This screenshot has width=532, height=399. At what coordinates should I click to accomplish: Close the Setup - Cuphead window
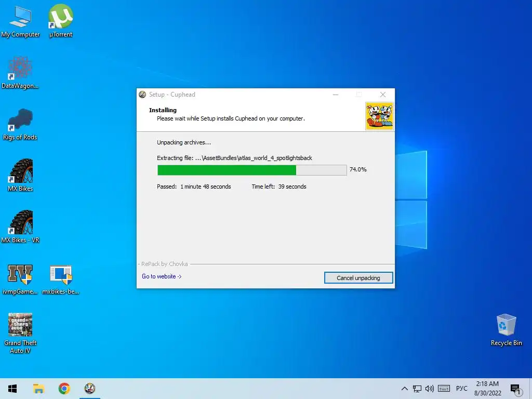click(383, 95)
